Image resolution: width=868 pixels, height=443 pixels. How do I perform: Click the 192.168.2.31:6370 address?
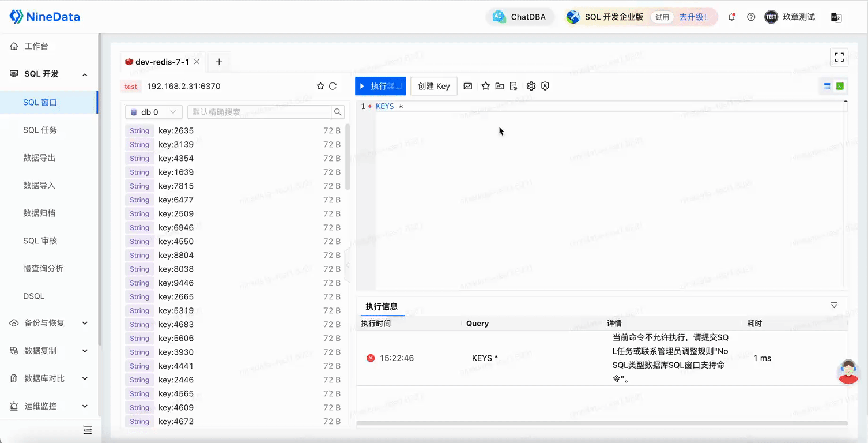click(x=184, y=86)
